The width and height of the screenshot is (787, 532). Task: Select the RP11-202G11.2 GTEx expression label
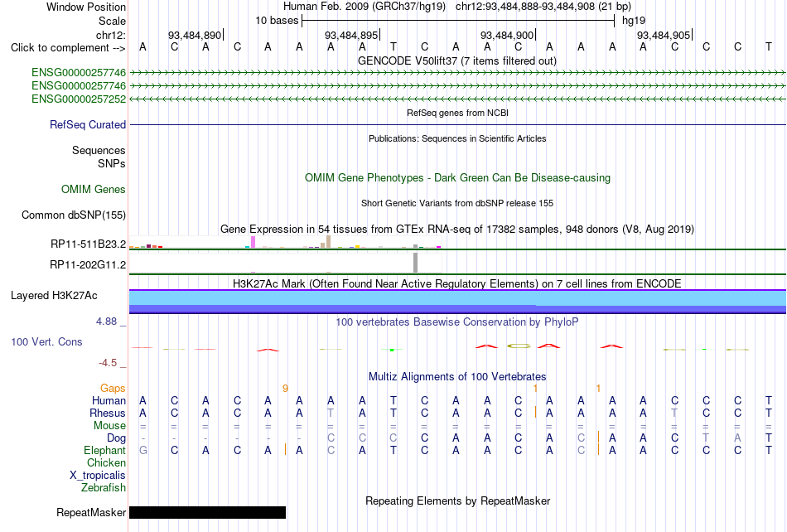(88, 264)
